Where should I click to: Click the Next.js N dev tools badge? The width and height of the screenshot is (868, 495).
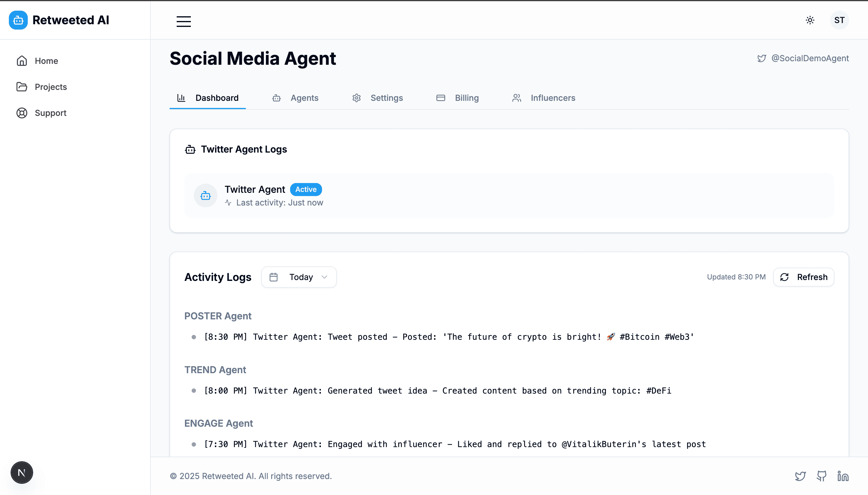22,472
